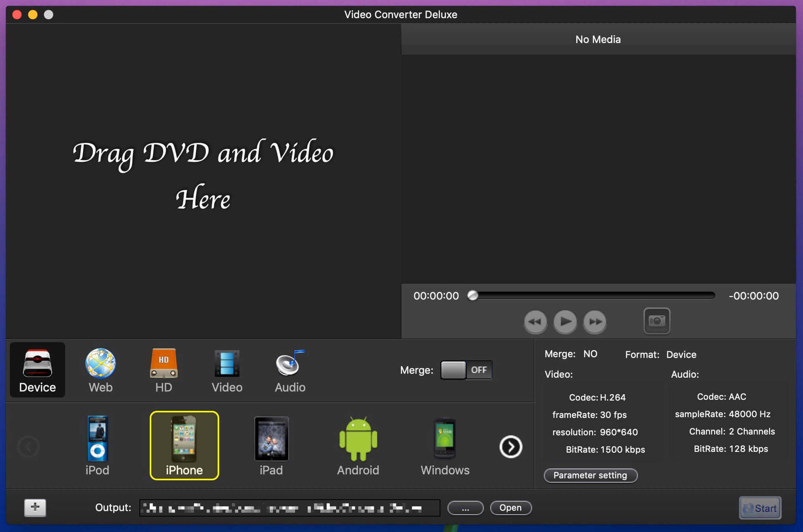Toggle the Merge switch on
Image resolution: width=803 pixels, height=532 pixels.
pyautogui.click(x=466, y=370)
